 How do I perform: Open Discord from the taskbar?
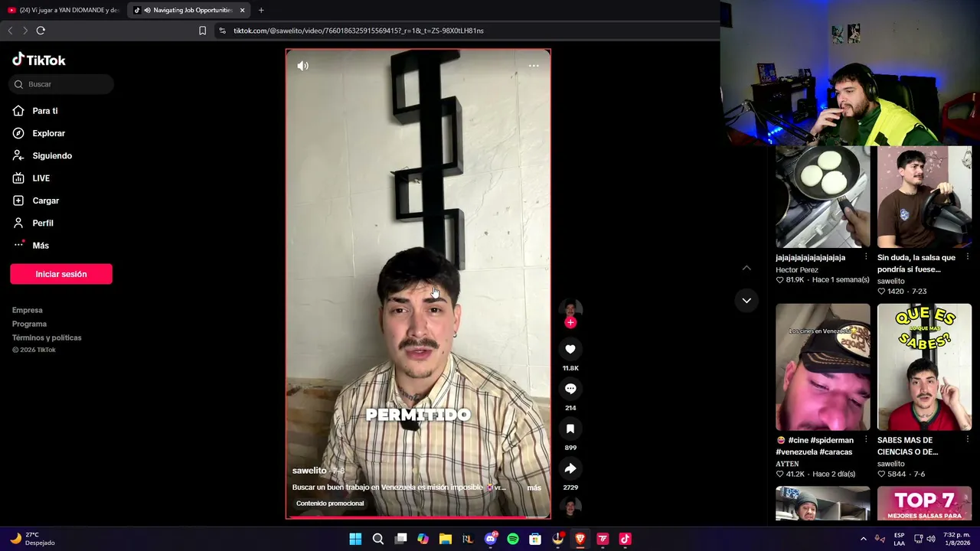(x=491, y=539)
